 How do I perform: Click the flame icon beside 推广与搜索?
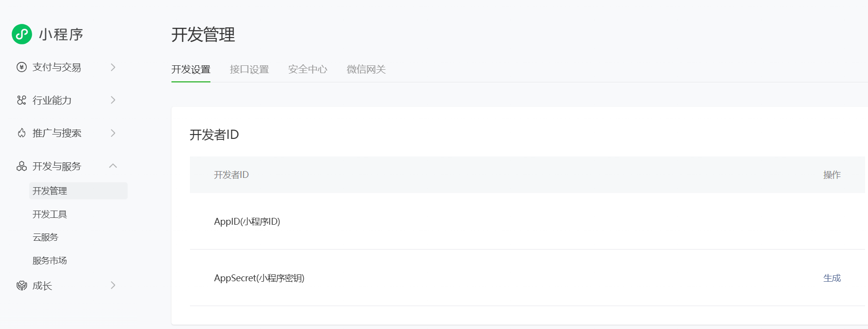(21, 133)
